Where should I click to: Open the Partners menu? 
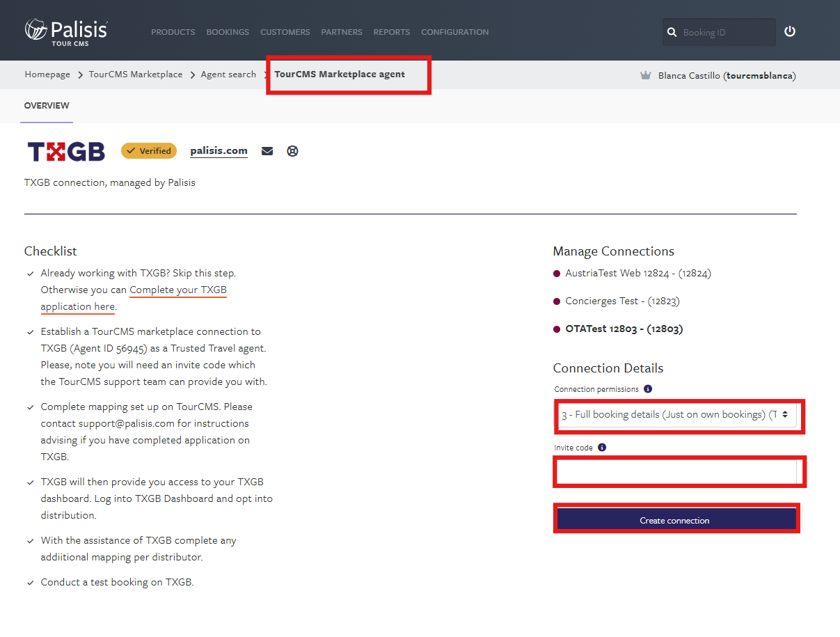[342, 32]
